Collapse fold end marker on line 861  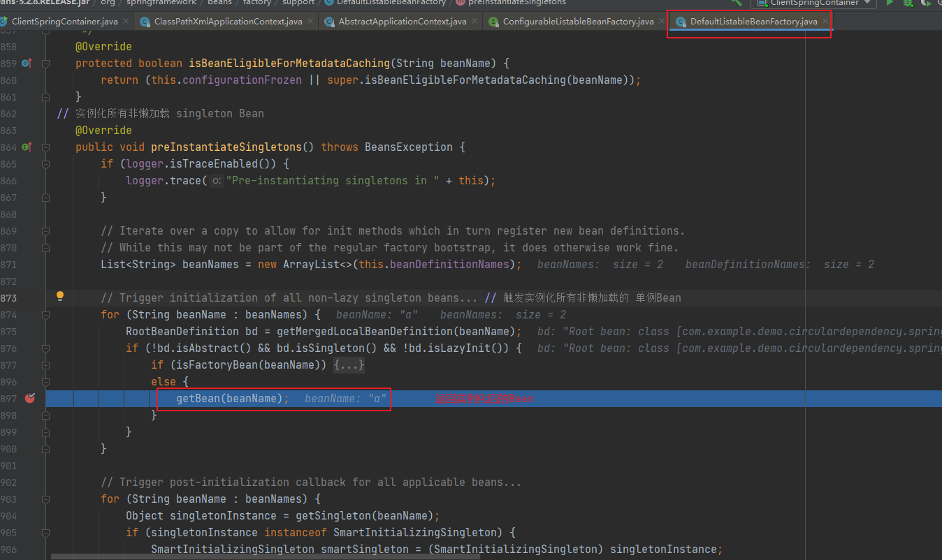pos(45,97)
